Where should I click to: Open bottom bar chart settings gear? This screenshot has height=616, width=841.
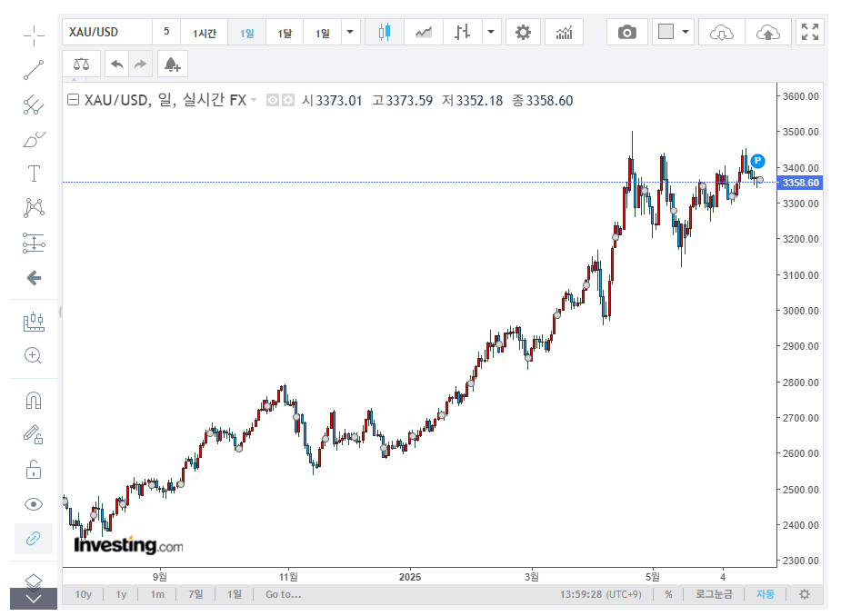click(x=804, y=594)
